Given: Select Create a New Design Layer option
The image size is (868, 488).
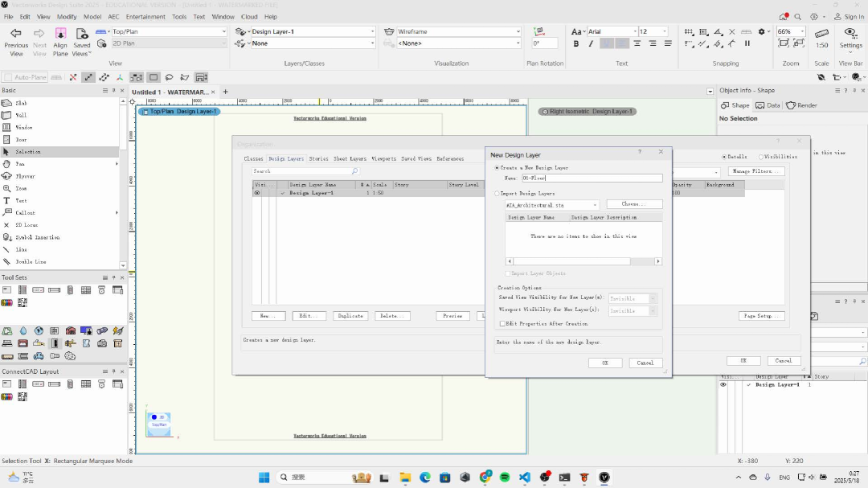Looking at the screenshot, I should point(497,168).
